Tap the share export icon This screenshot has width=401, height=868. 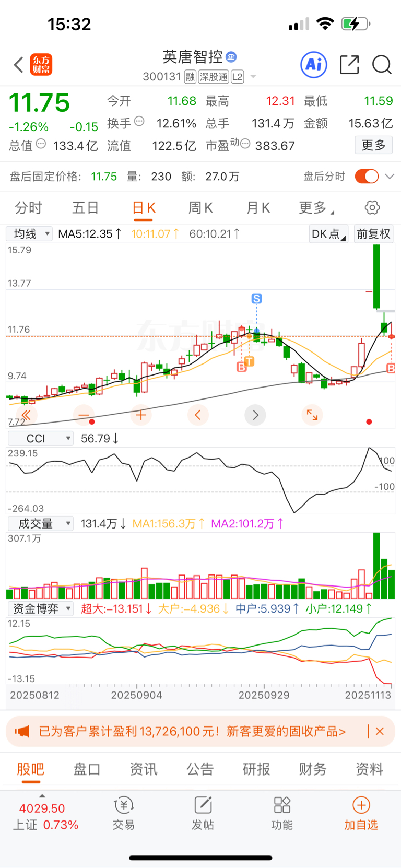(x=349, y=65)
